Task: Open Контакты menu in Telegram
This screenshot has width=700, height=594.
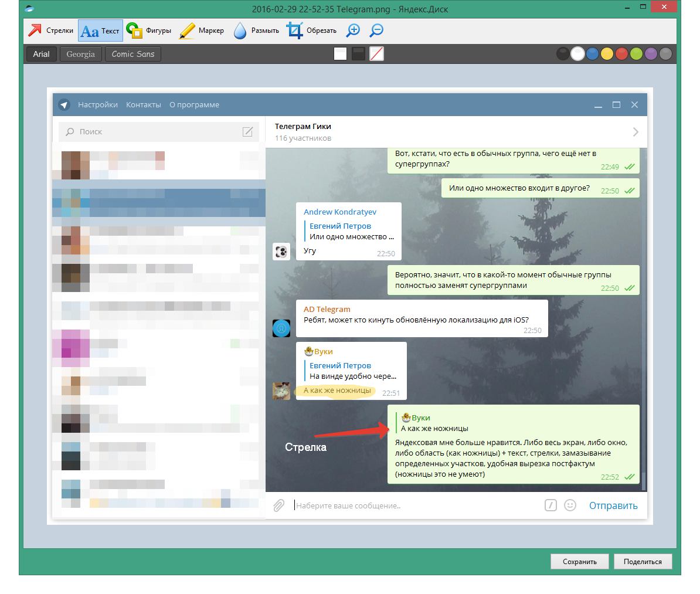Action: pos(143,104)
